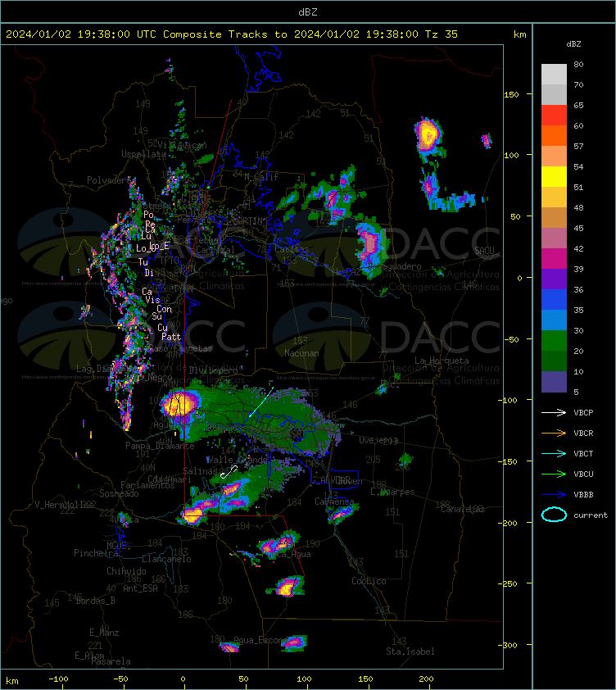This screenshot has height=690, width=616.
Task: Click the Carmensa map label
Action: [334, 502]
